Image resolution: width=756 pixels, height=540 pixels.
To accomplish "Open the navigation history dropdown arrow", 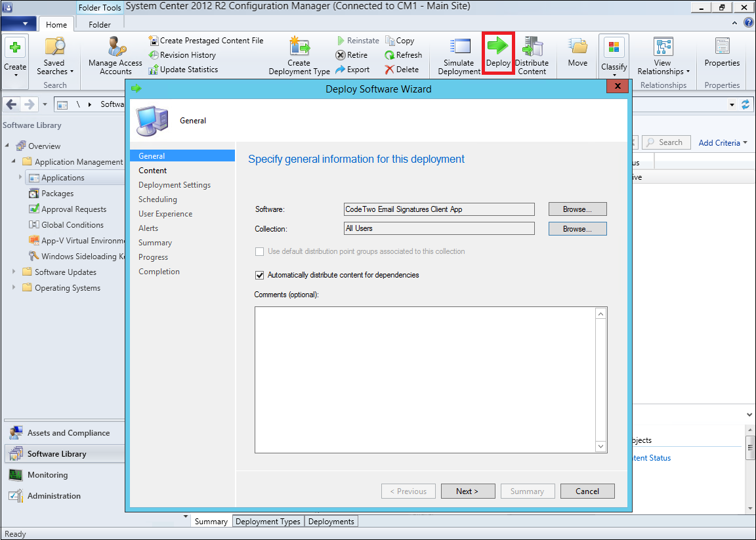I will click(x=45, y=104).
